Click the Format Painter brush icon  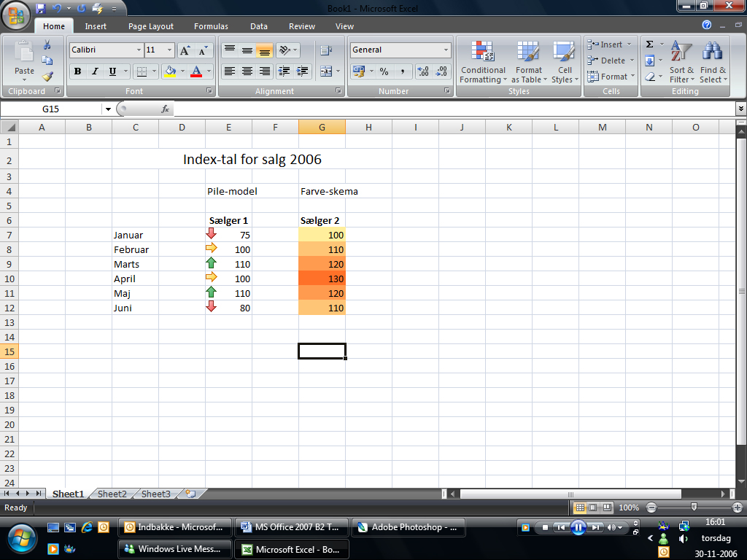(x=47, y=76)
